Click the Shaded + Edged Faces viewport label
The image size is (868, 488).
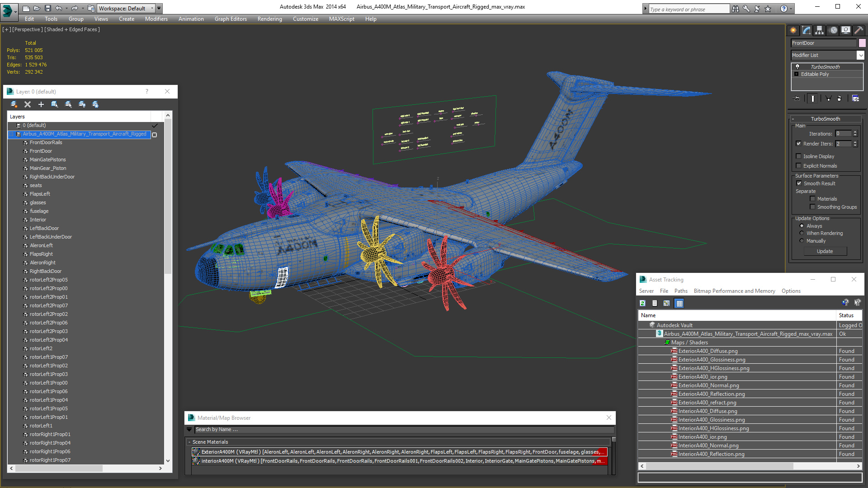(x=72, y=29)
